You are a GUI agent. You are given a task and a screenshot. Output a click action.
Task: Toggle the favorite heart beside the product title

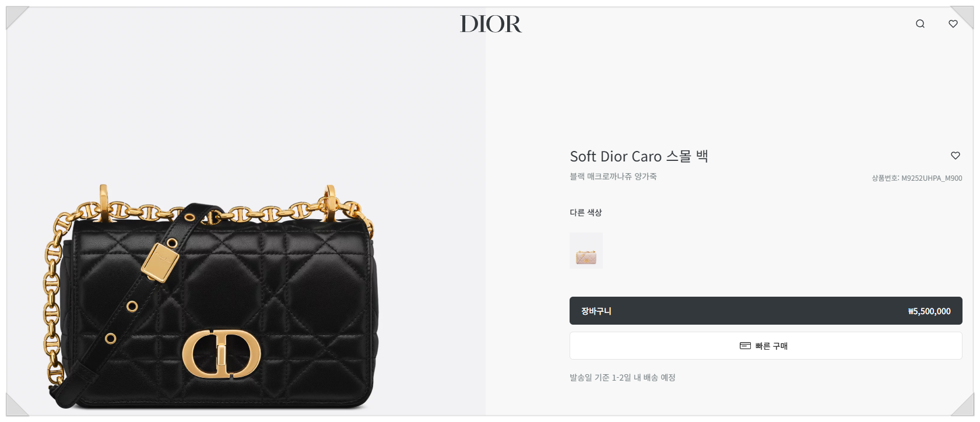click(956, 156)
